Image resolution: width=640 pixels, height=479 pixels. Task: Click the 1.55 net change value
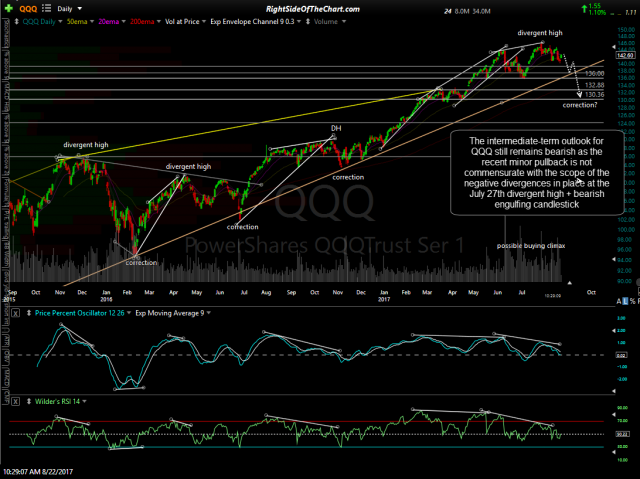tap(595, 6)
